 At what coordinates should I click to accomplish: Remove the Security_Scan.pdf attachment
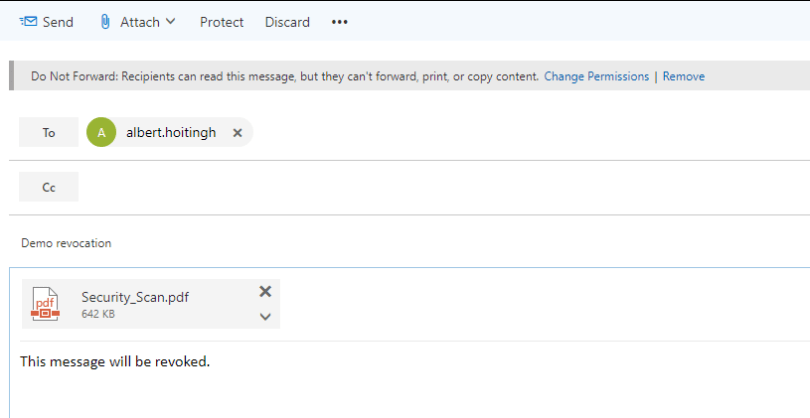click(265, 291)
